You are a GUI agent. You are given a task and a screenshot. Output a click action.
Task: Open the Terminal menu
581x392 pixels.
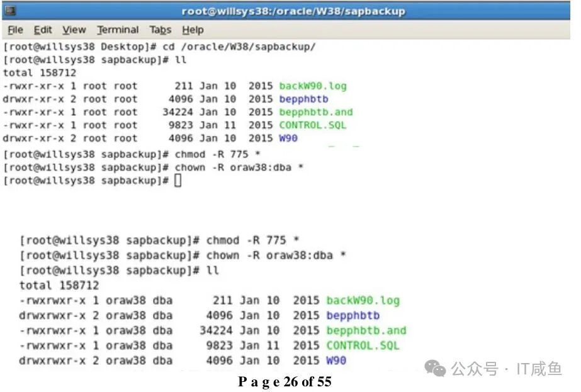[118, 30]
